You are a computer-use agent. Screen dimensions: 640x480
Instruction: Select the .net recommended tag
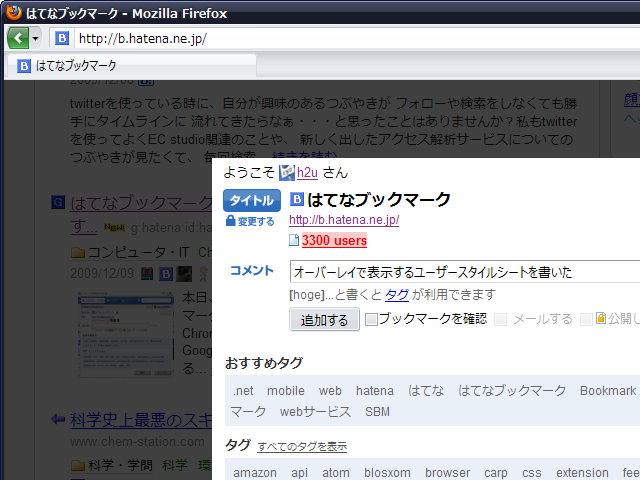click(x=243, y=391)
